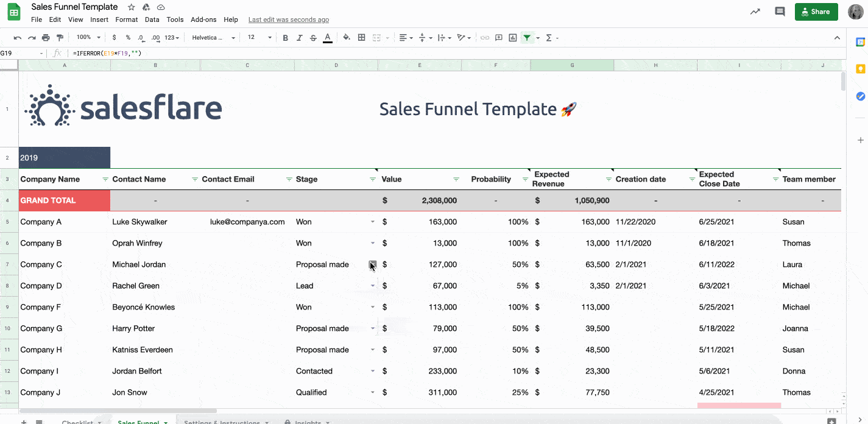Toggle the green filter funnel in toolbar

[x=527, y=38]
